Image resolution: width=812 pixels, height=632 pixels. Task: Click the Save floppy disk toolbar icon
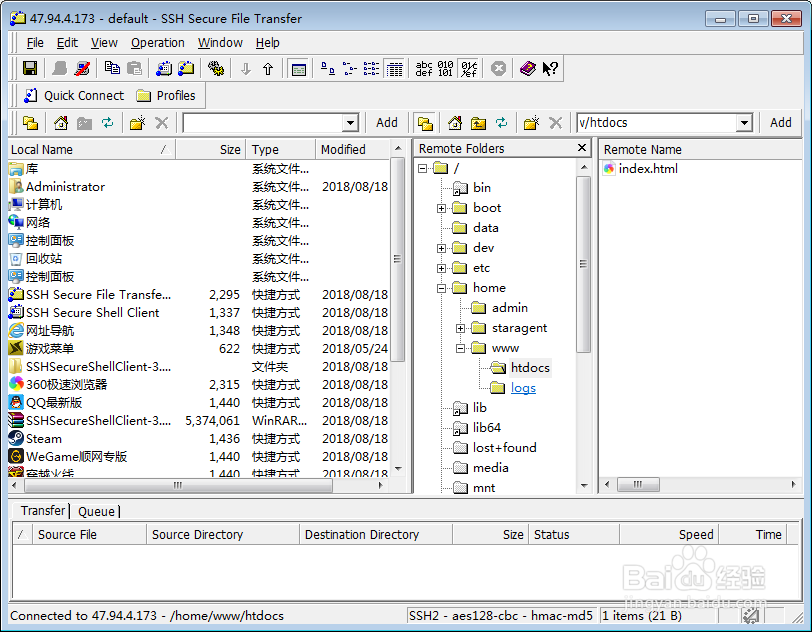click(x=30, y=68)
